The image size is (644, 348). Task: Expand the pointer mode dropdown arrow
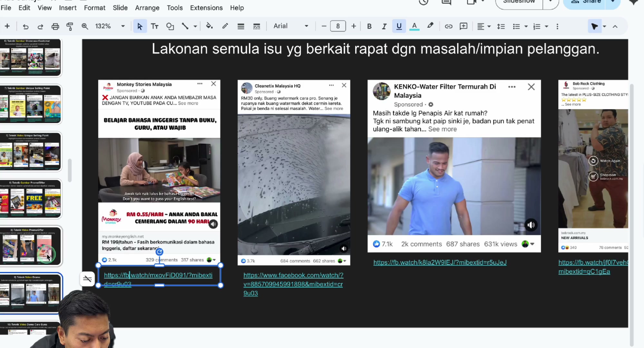(604, 26)
